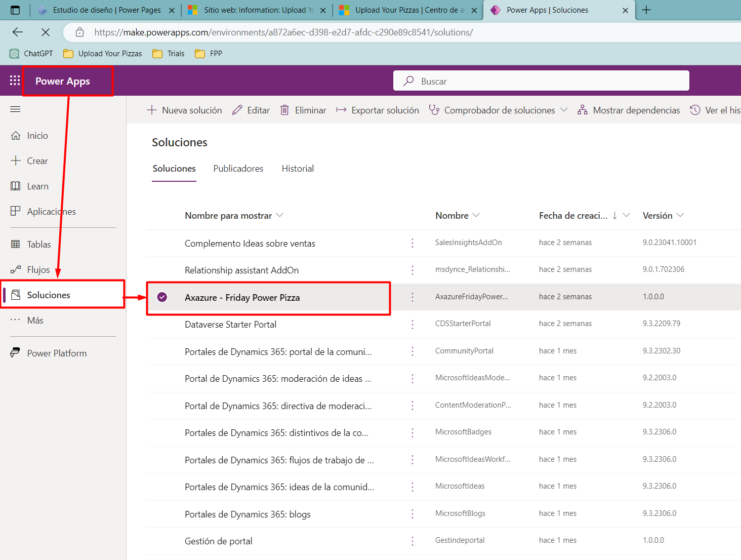
Task: Open the app launcher waffle icon
Action: coord(15,81)
